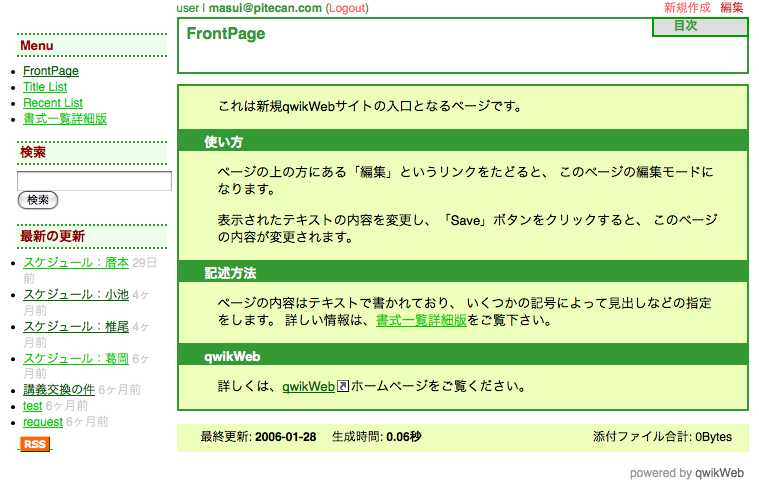Click the qwikWeb section heading
Image resolution: width=759 pixels, height=484 pixels.
pos(232,357)
